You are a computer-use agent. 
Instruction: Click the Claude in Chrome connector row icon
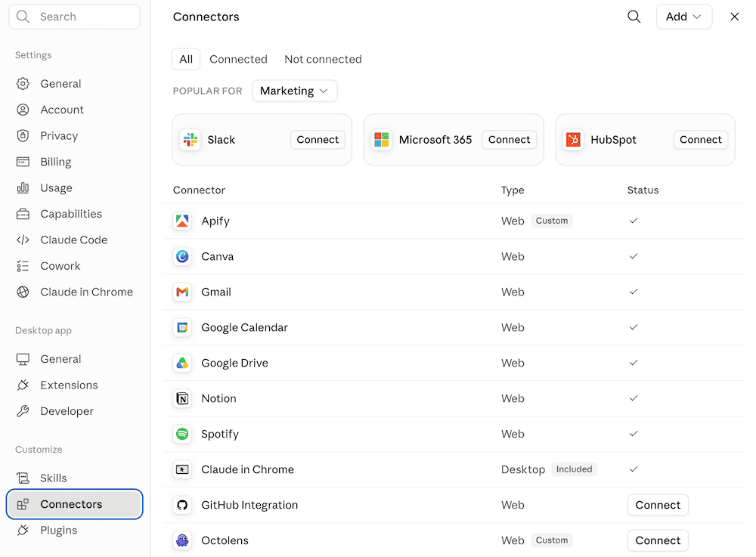pos(182,470)
